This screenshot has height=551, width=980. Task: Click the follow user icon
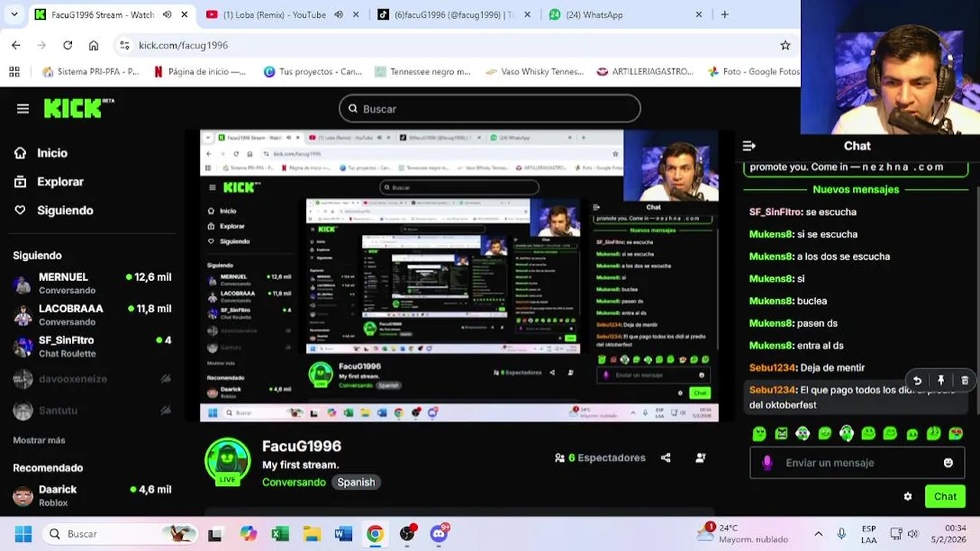(x=701, y=458)
